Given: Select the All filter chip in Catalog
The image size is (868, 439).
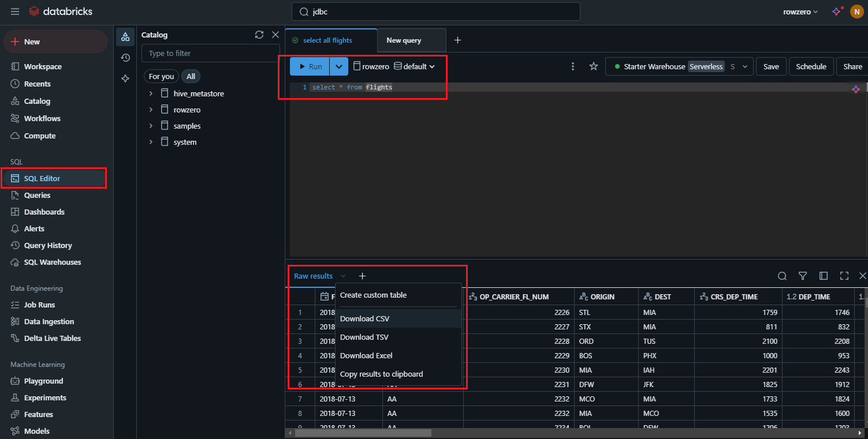Looking at the screenshot, I should [191, 76].
